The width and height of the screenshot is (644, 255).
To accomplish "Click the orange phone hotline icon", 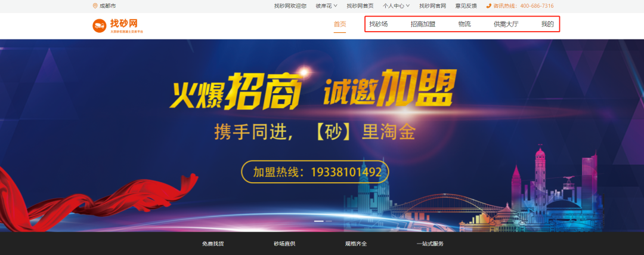I will tap(489, 6).
